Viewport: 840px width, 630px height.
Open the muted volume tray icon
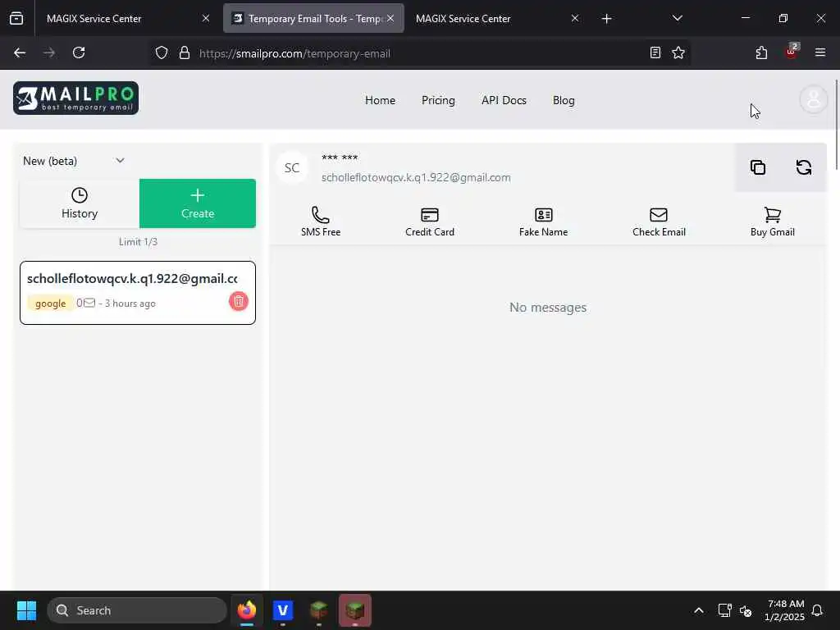pos(745,610)
